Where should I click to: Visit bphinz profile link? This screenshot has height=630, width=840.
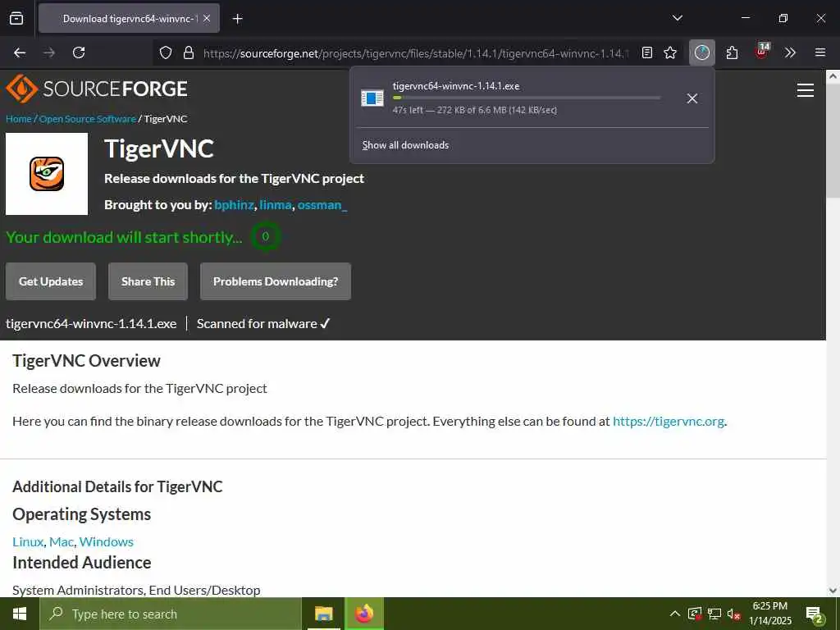point(234,205)
